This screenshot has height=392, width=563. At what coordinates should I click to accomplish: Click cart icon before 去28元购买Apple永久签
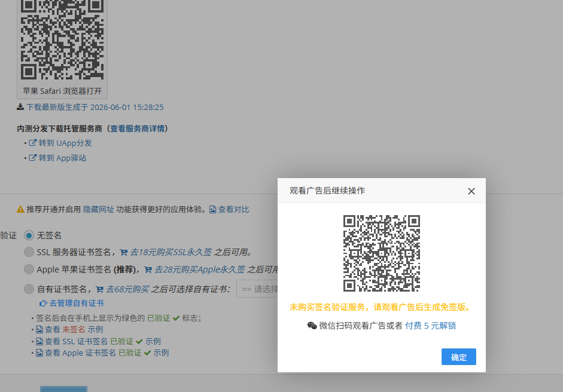click(x=148, y=269)
